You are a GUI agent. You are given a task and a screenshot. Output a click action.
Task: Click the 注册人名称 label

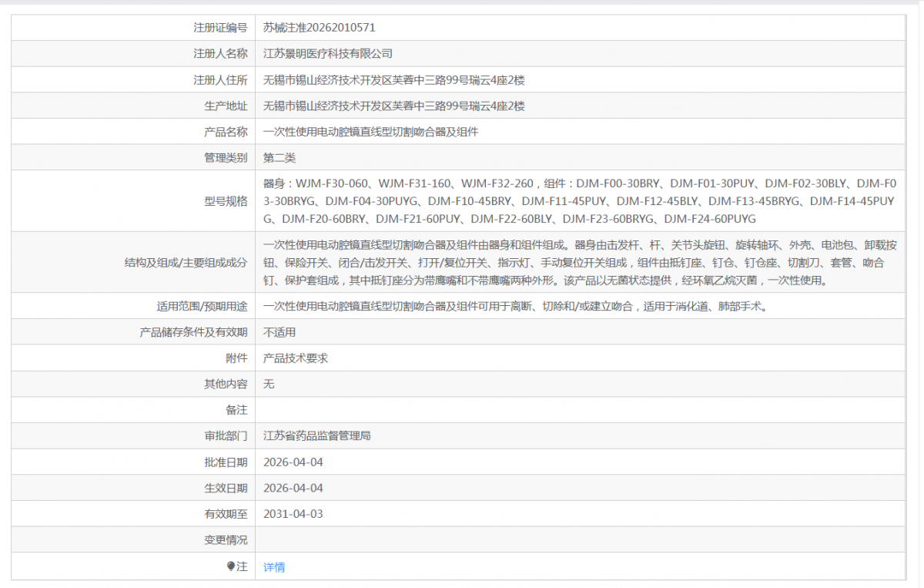point(220,54)
